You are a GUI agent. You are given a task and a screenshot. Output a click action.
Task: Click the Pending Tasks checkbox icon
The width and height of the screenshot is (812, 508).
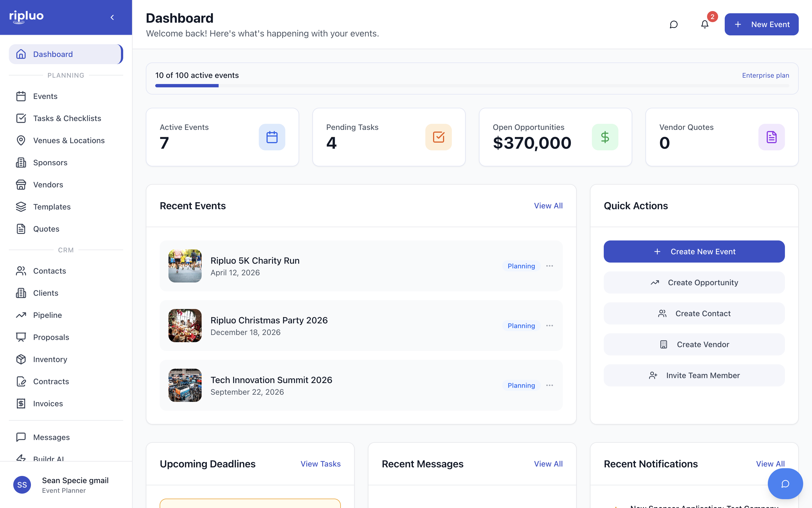(x=438, y=137)
